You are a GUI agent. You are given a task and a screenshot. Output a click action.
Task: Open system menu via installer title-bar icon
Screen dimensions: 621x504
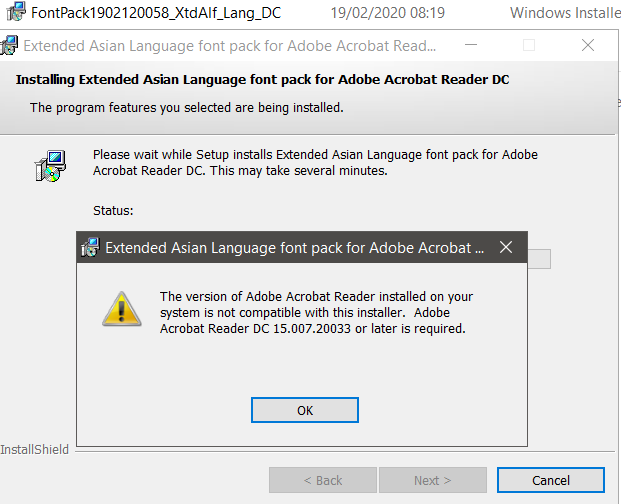click(9, 46)
